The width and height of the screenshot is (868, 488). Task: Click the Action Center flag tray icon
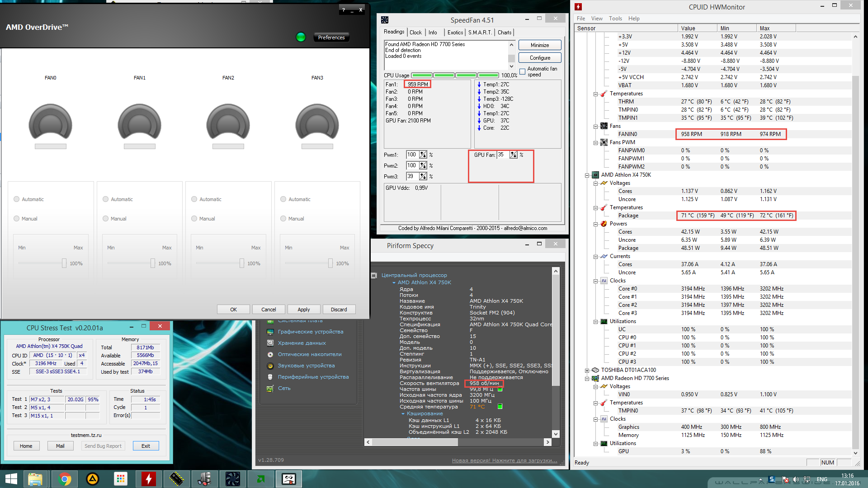click(x=785, y=479)
